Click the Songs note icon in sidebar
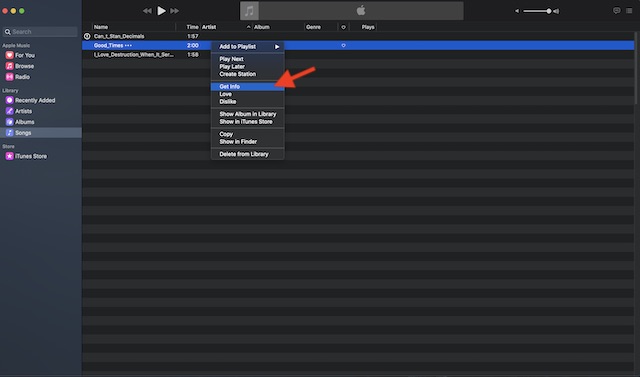640x377 pixels. click(9, 133)
